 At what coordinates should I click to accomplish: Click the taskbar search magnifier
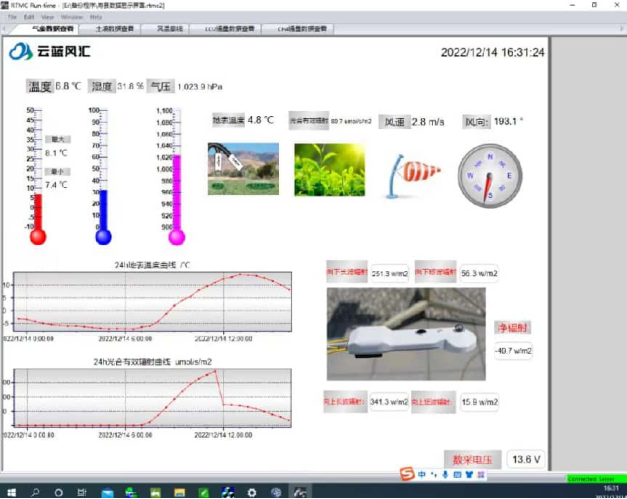point(35,492)
